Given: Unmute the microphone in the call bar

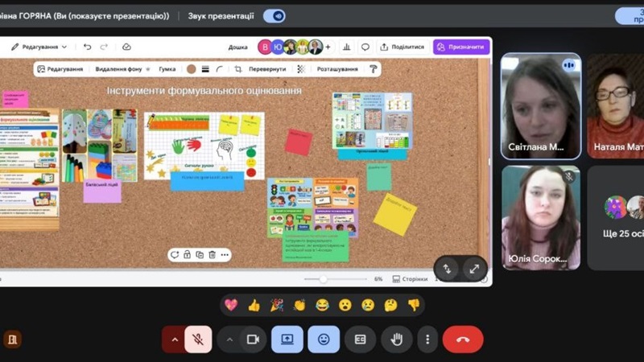Looking at the screenshot, I should (x=198, y=339).
